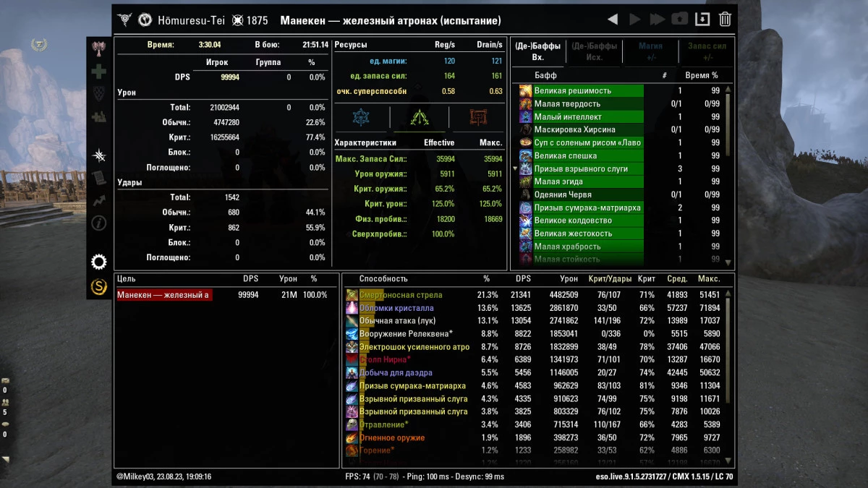868x488 pixels.
Task: Click the fight title Манекен железный атронах
Action: pos(390,20)
